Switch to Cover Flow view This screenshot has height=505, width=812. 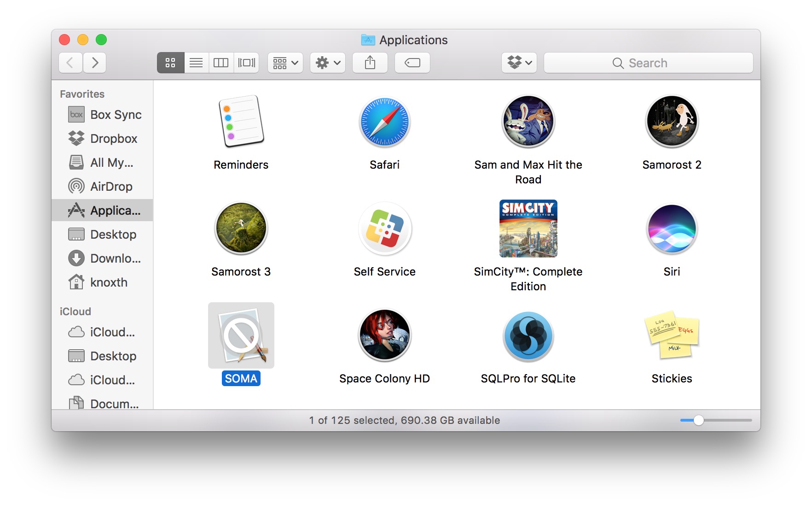coord(246,63)
